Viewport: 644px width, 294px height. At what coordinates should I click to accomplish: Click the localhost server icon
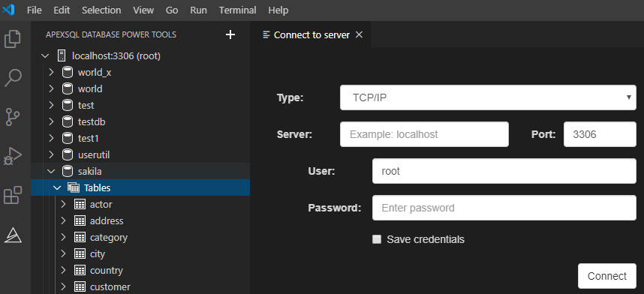[62, 55]
